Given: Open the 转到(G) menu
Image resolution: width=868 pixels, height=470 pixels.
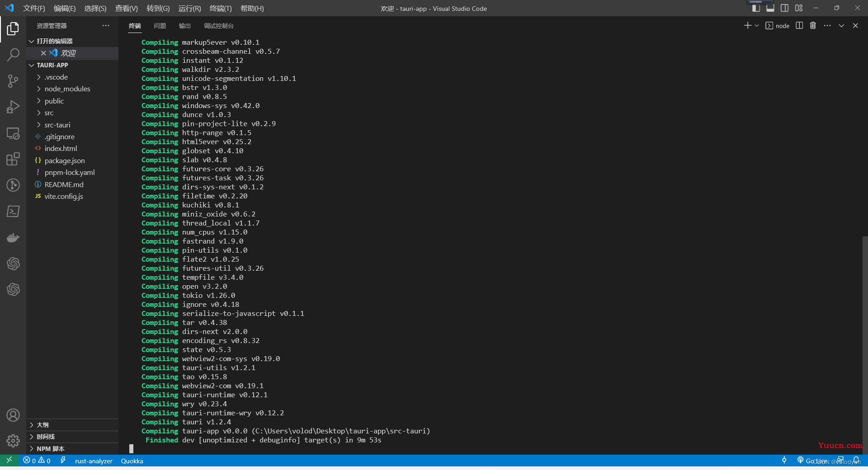Looking at the screenshot, I should click(x=158, y=8).
